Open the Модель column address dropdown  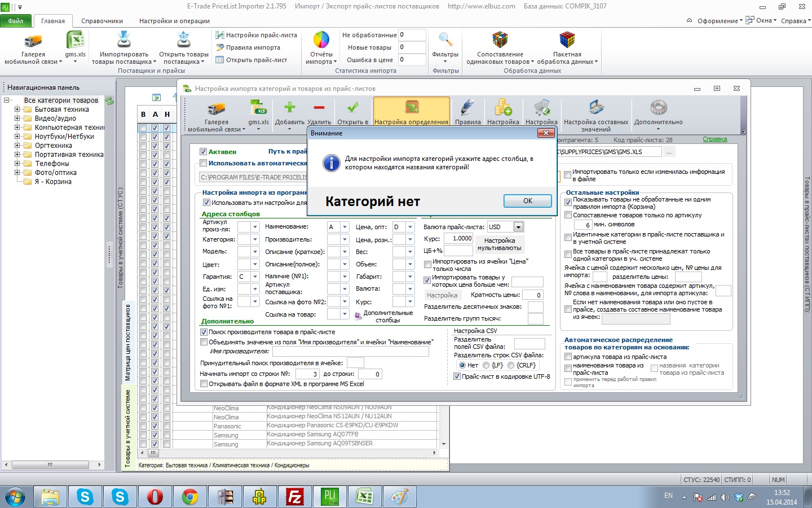tap(254, 252)
